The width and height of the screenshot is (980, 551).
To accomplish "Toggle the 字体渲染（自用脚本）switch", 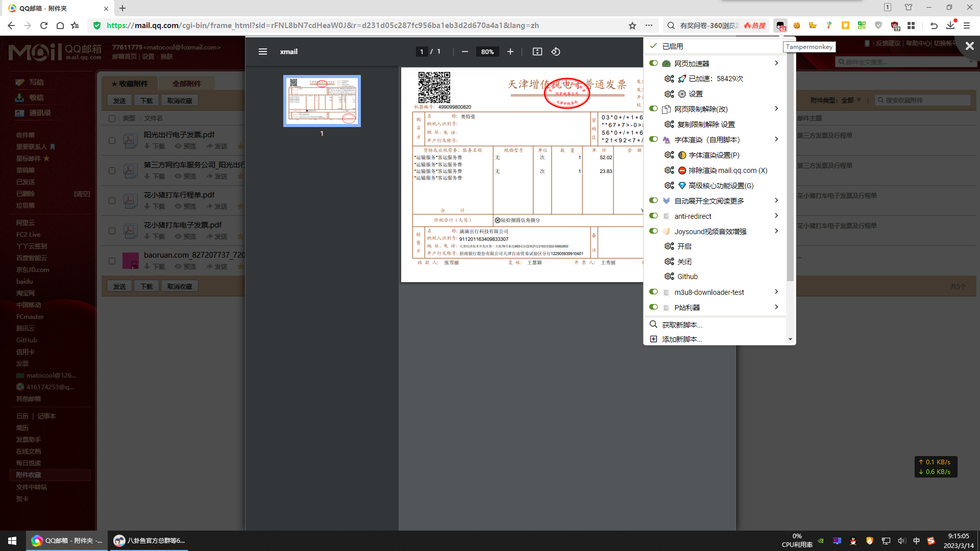I will tap(653, 139).
